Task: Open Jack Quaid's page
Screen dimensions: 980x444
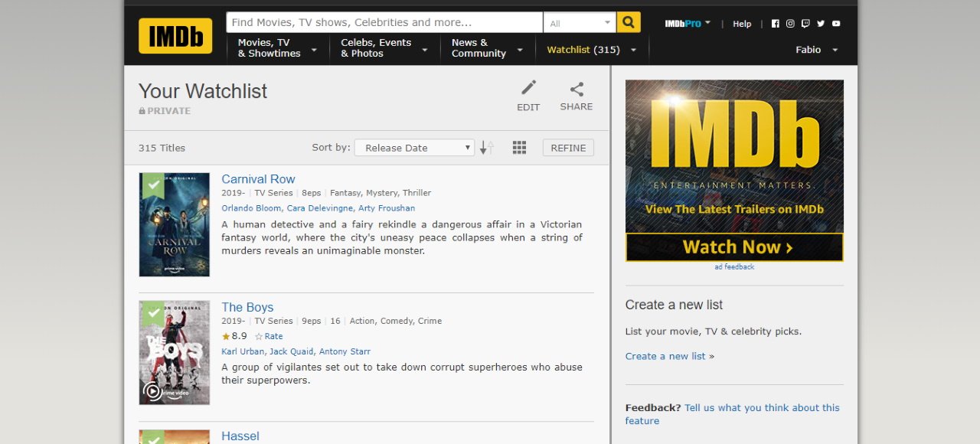Action: coord(292,351)
